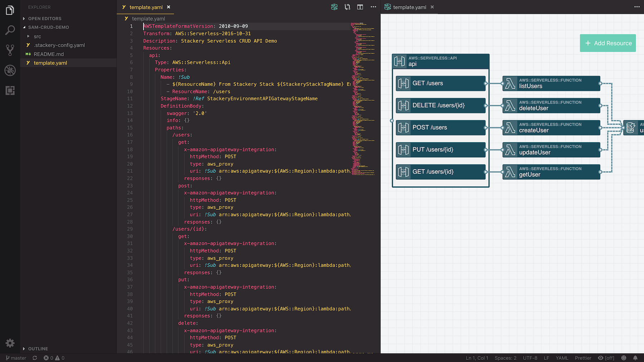Click the master branch indicator in status bar
Screen dimensions: 644x362
click(16, 358)
